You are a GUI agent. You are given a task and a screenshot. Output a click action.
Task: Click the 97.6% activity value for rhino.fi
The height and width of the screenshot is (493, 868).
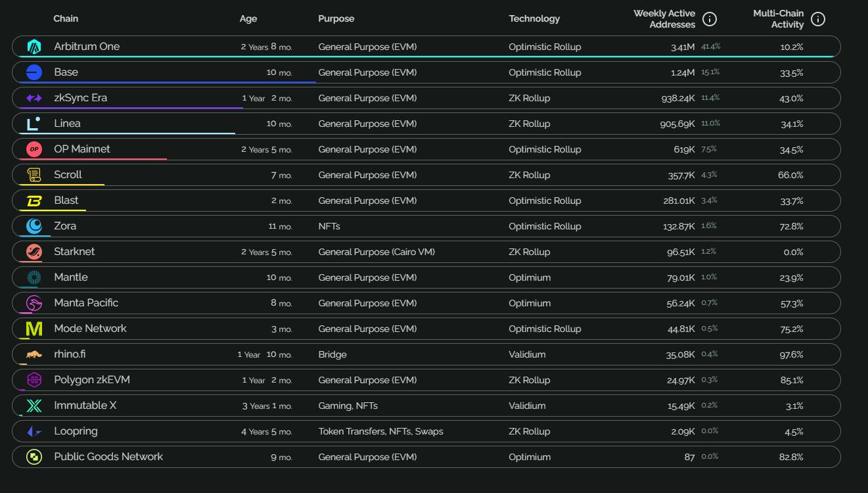click(x=791, y=354)
